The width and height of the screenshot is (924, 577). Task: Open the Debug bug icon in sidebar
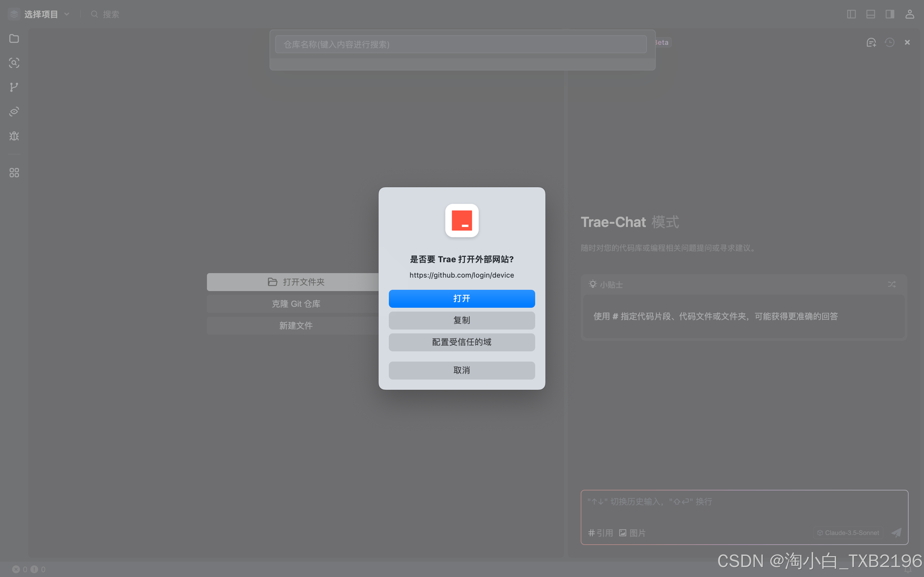coord(14,136)
